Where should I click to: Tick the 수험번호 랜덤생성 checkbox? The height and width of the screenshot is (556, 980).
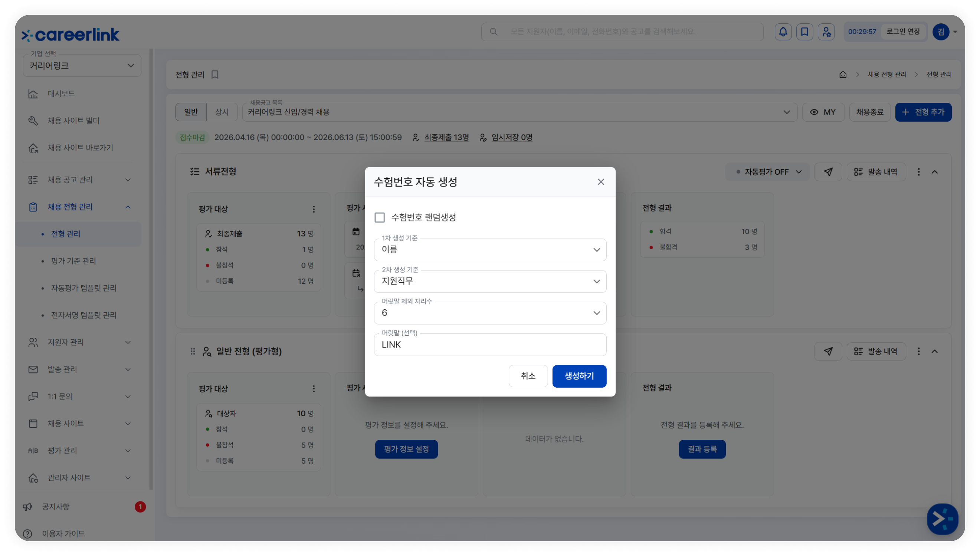click(380, 217)
